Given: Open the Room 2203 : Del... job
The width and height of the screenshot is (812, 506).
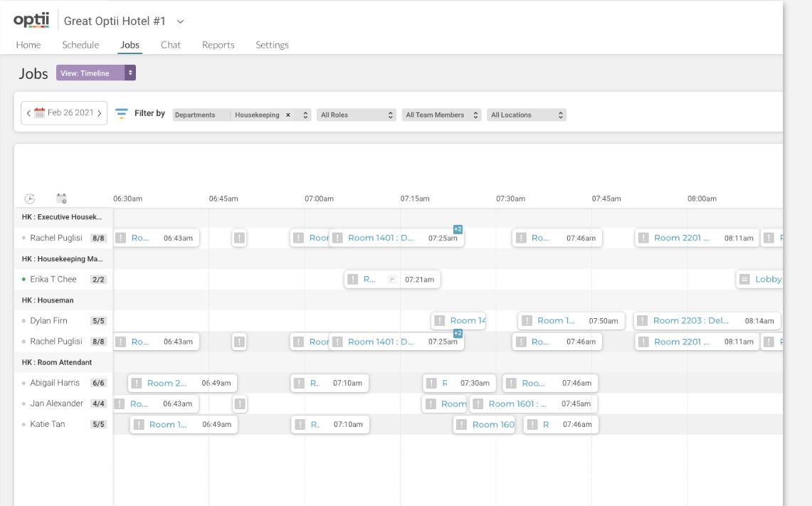Looking at the screenshot, I should tap(690, 321).
